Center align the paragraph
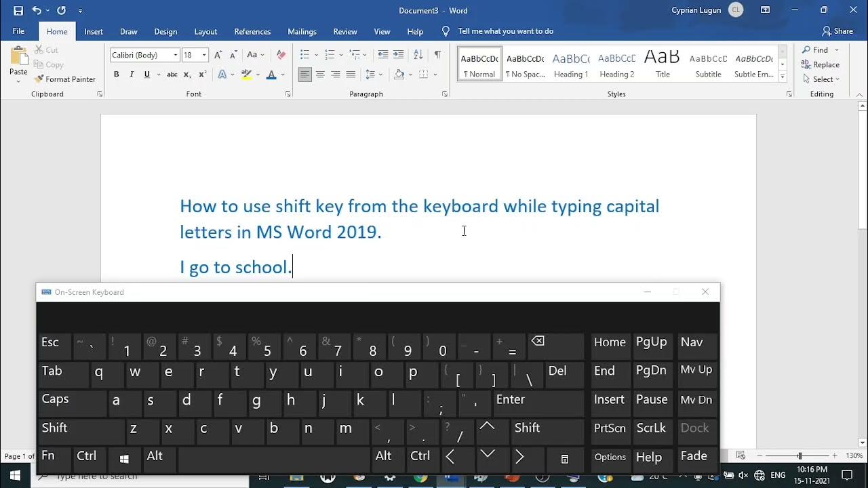The width and height of the screenshot is (868, 488). pyautogui.click(x=320, y=75)
